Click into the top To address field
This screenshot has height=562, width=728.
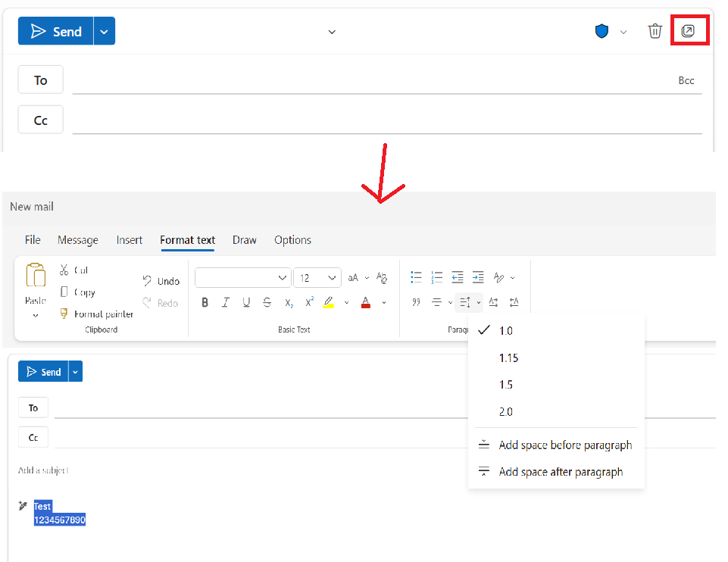click(x=371, y=80)
